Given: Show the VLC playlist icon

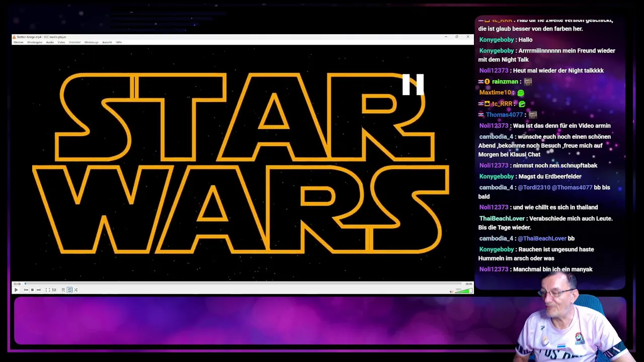Looking at the screenshot, I should 63,290.
